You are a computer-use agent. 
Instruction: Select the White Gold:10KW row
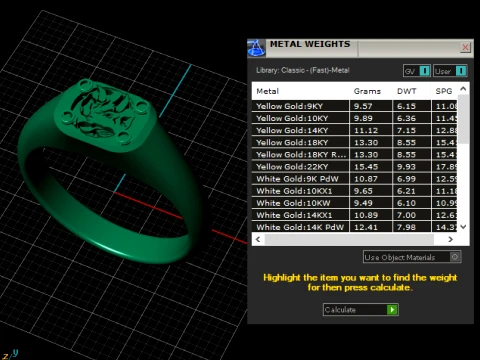354,203
